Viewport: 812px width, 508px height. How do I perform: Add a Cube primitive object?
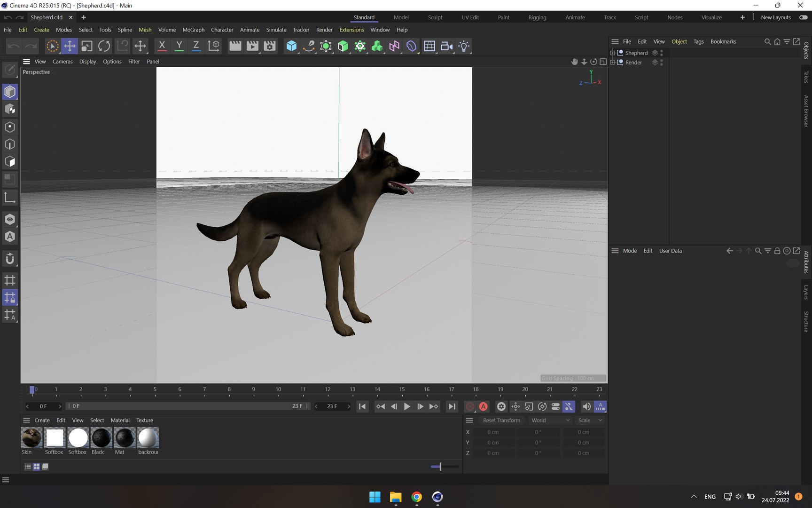coord(291,46)
